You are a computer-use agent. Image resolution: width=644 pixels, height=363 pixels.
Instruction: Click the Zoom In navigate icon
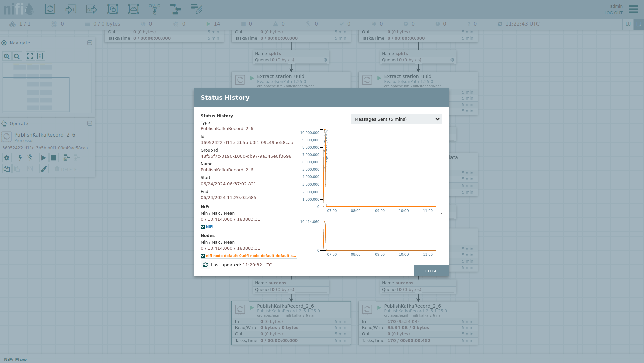pyautogui.click(x=7, y=56)
